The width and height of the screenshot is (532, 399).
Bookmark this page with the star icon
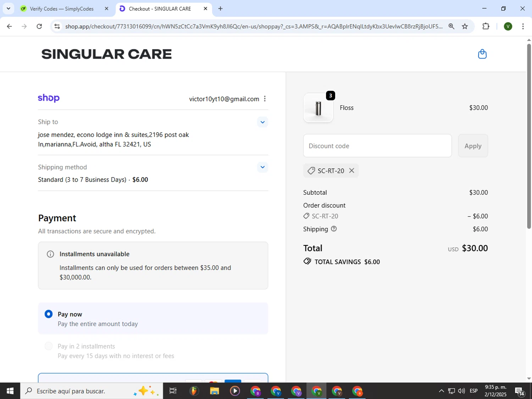coord(465,26)
